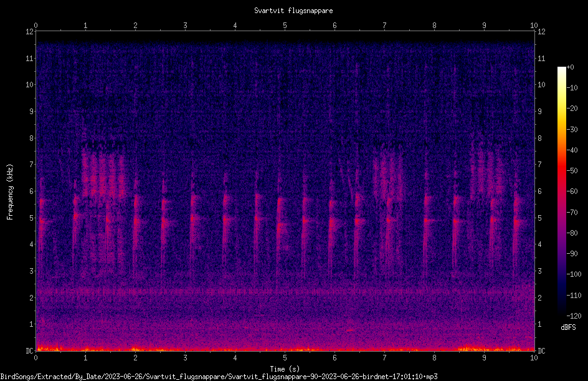Viewport: 588px width, 381px height.
Task: Click the '2' tick on the left frequency axis
Action: tap(32, 297)
